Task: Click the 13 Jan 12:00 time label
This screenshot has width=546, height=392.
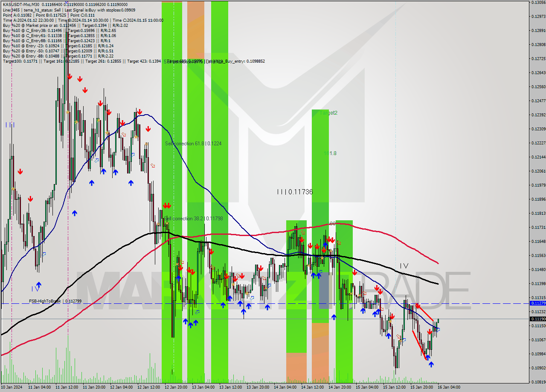Action: pyautogui.click(x=230, y=387)
